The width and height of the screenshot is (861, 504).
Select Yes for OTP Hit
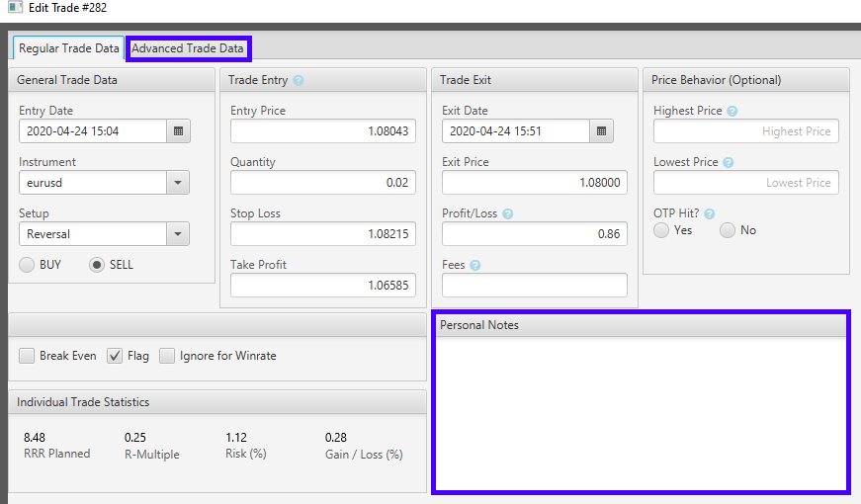[661, 230]
